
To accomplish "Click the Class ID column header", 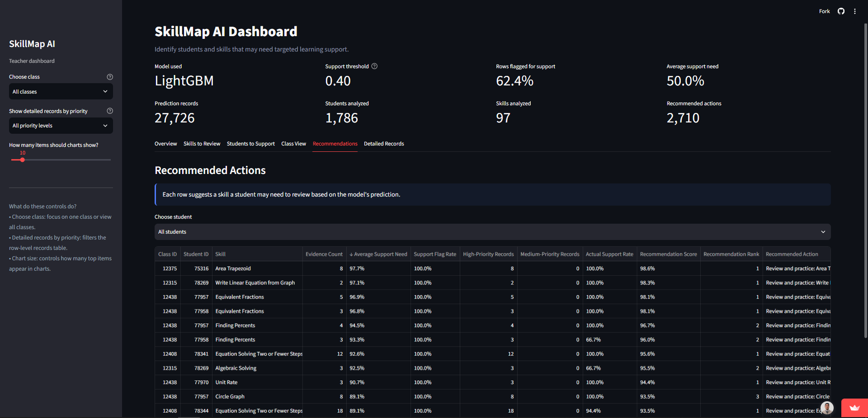I will 167,254.
